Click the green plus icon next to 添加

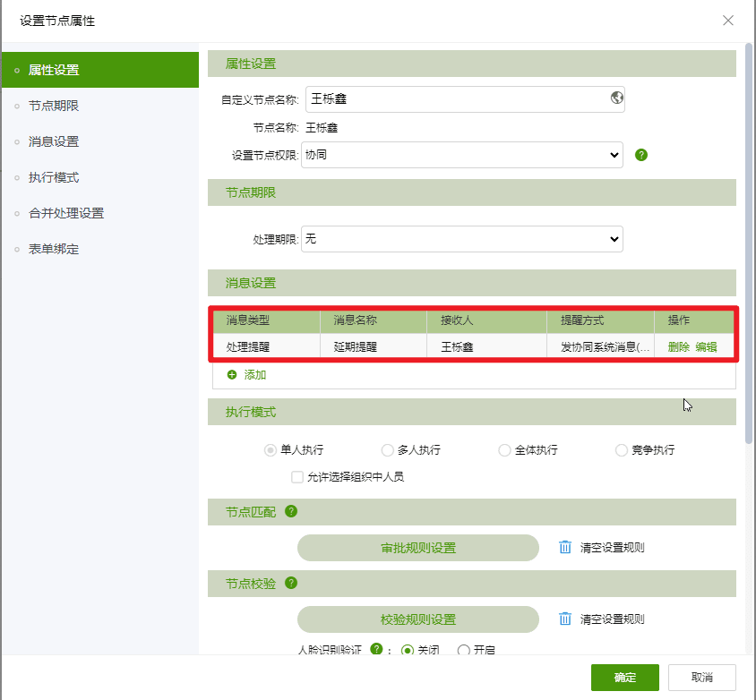click(232, 375)
